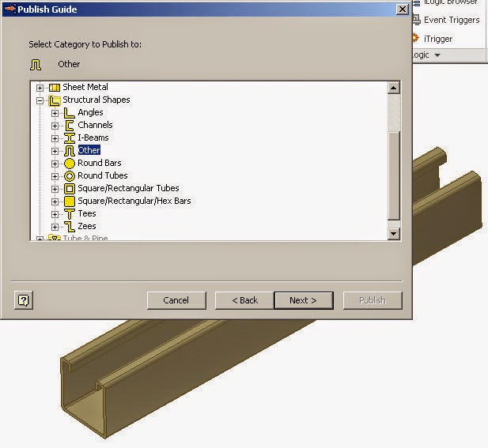This screenshot has width=488, height=448.
Task: Click the Cancel button
Action: (x=176, y=300)
